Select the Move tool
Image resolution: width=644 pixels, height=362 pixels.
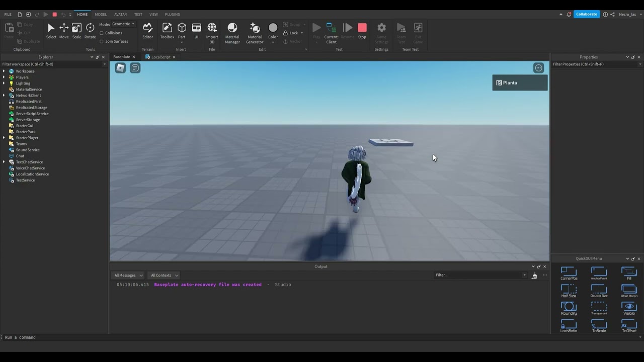point(64,31)
